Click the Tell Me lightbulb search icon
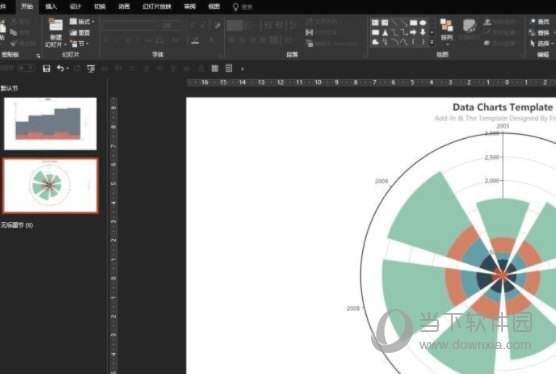The image size is (556, 374). click(x=235, y=7)
